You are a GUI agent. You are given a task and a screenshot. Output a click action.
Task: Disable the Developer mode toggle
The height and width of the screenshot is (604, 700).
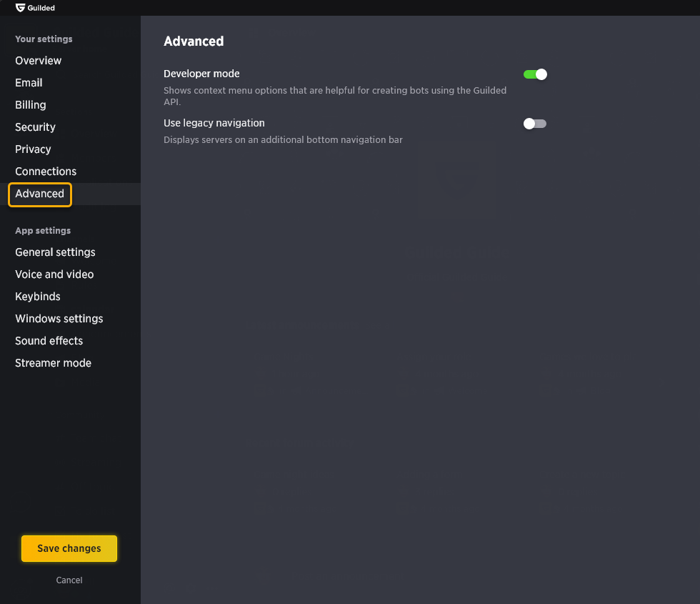(x=535, y=74)
